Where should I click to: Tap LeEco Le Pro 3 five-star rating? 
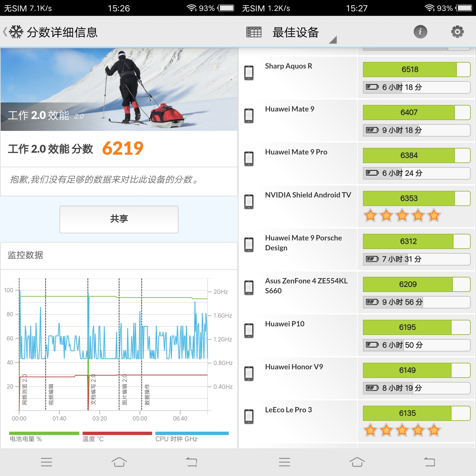point(402,430)
